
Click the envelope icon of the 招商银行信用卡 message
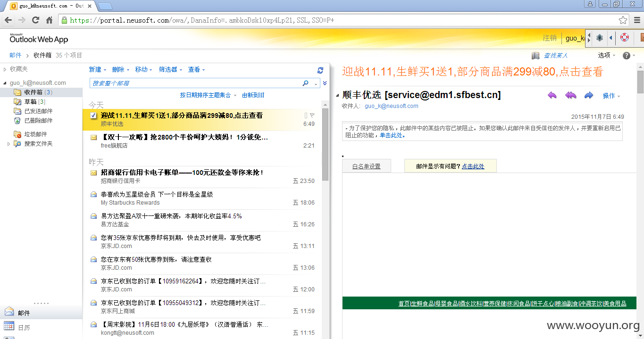click(93, 173)
